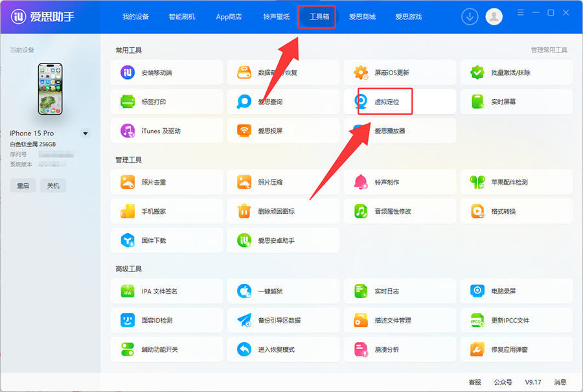Select the 工具箱 tab
The image size is (583, 392).
319,17
